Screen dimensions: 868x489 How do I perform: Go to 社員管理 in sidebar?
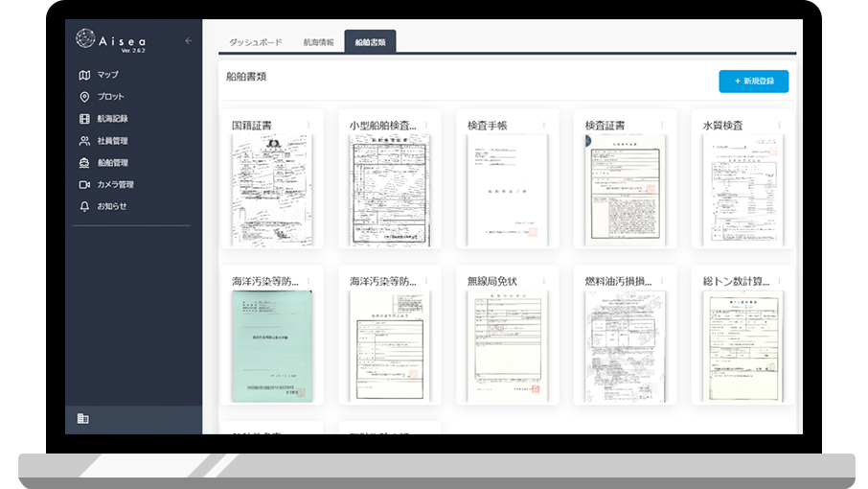click(112, 141)
